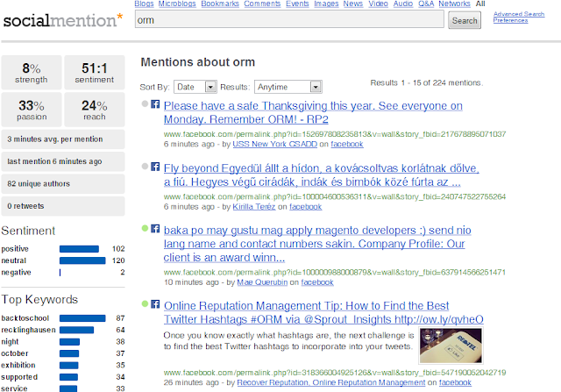Open author Recover Reputation link
This screenshot has height=392, width=561.
(x=331, y=382)
